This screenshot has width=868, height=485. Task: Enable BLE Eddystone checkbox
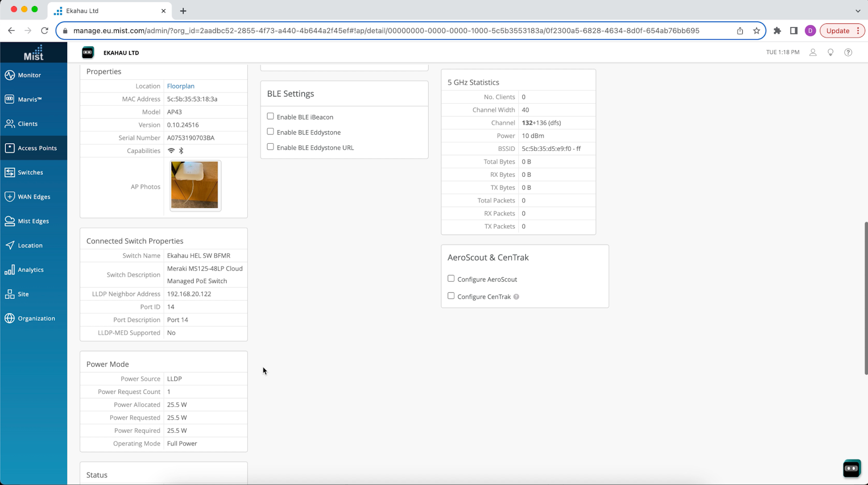tap(270, 131)
